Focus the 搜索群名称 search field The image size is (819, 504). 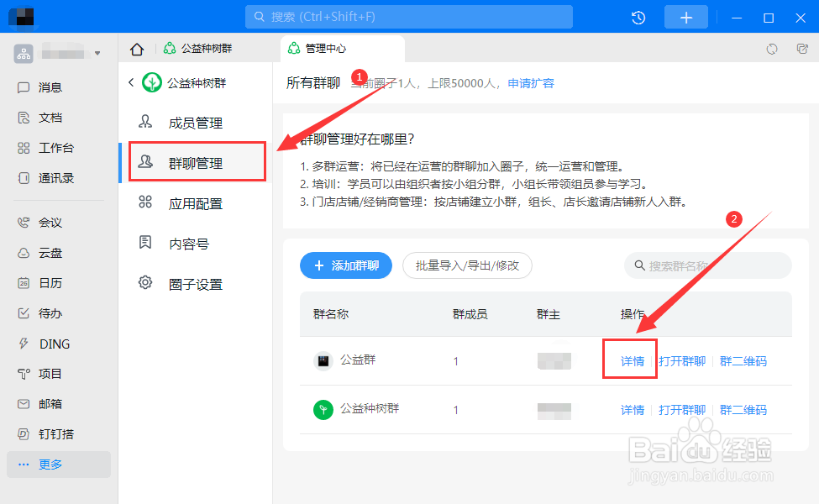pos(708,265)
